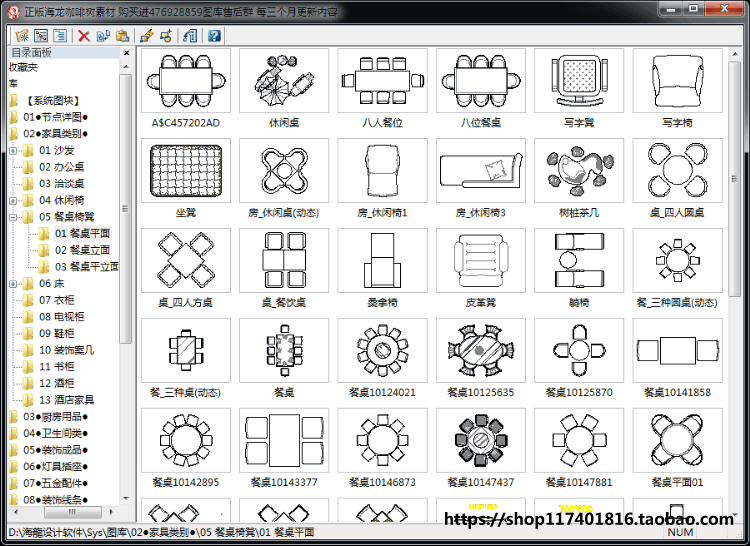Expand the 06 床 tree node

click(13, 284)
